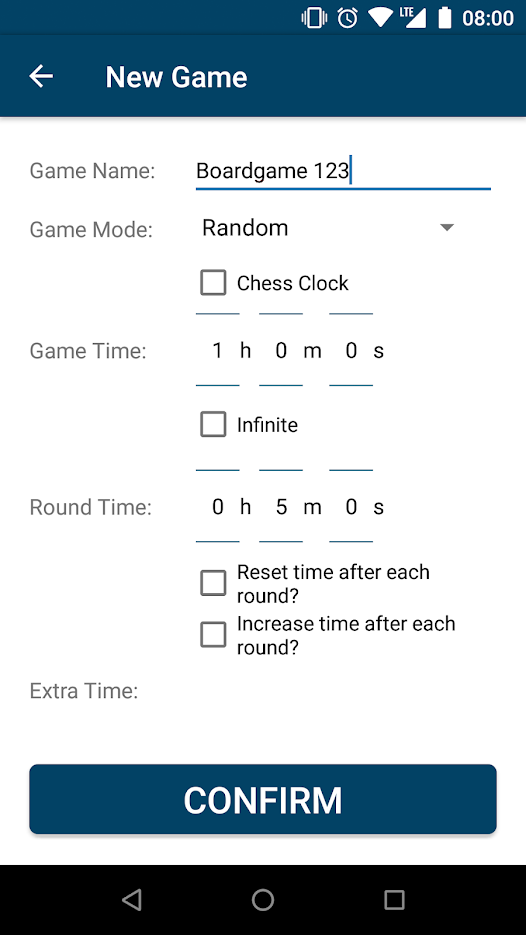Tap the recent apps square icon

click(x=394, y=899)
